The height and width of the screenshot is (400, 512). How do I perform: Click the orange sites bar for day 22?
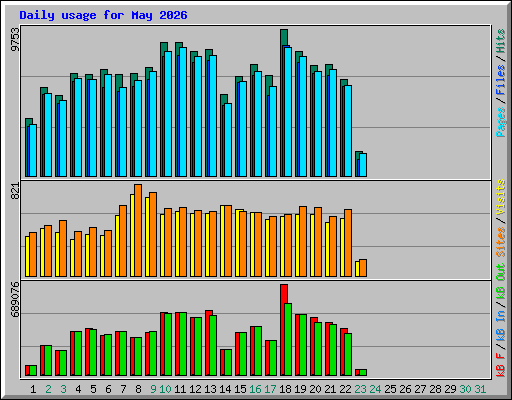pyautogui.click(x=348, y=243)
